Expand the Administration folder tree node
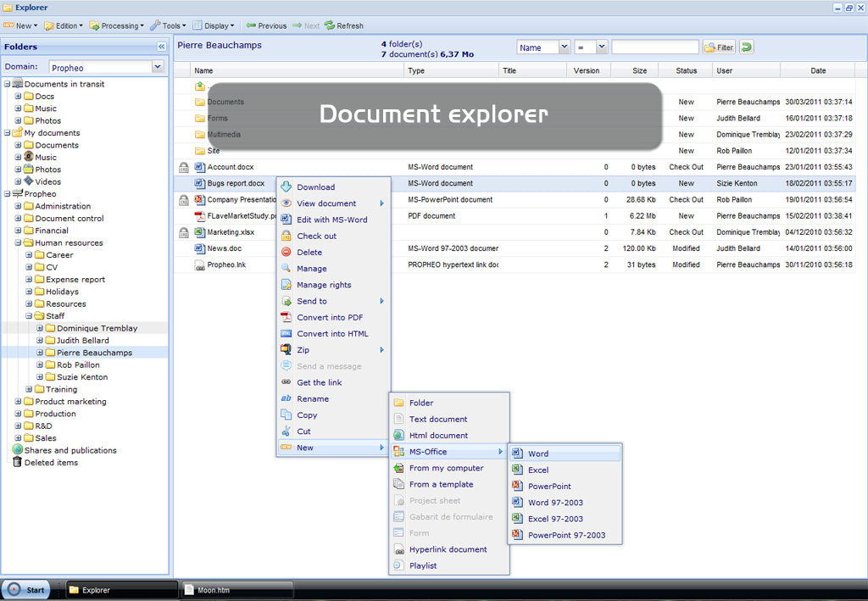Viewport: 868px width, 601px height. tap(18, 206)
